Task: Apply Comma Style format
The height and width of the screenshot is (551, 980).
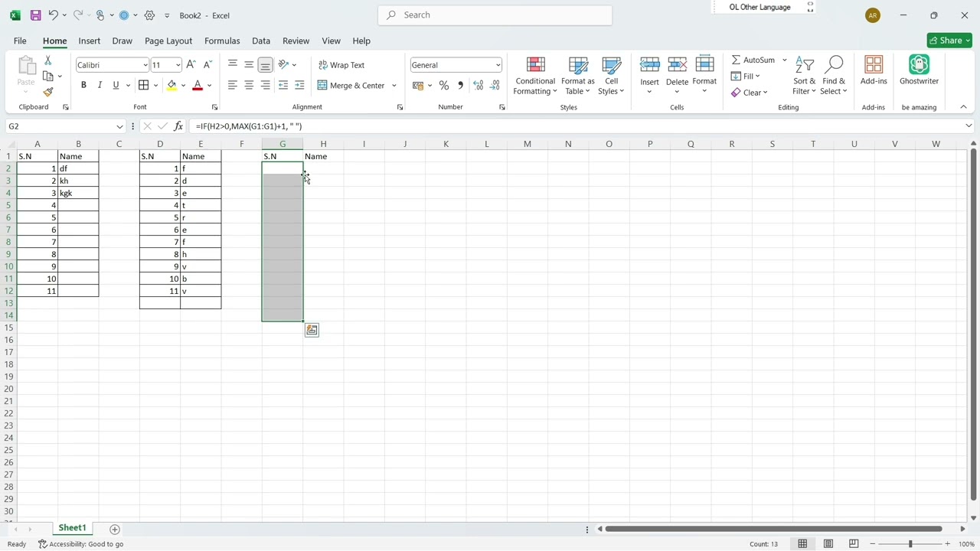Action: coord(460,86)
